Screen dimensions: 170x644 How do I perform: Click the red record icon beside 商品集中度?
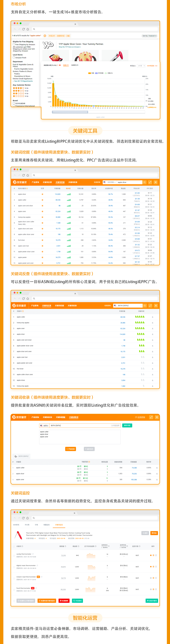(x=60, y=65)
